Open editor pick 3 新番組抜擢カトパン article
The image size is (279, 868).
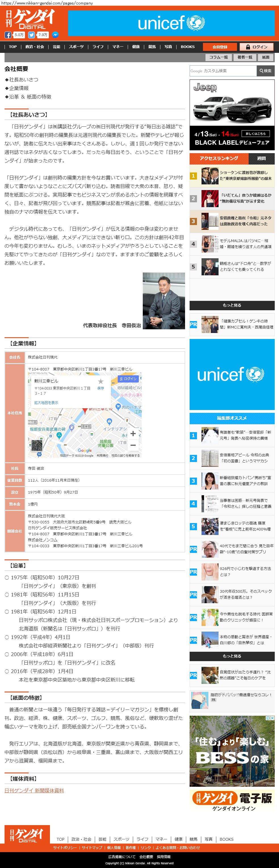pyautogui.click(x=232, y=481)
